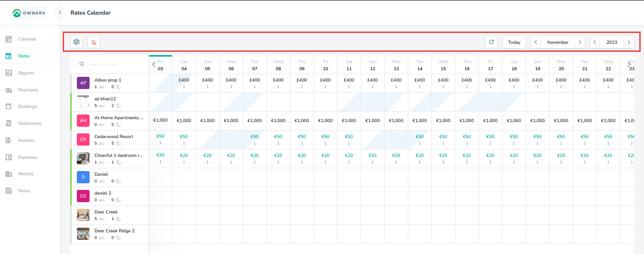The height and width of the screenshot is (254, 644).
Task: Jump to today with the Today button
Action: 514,42
